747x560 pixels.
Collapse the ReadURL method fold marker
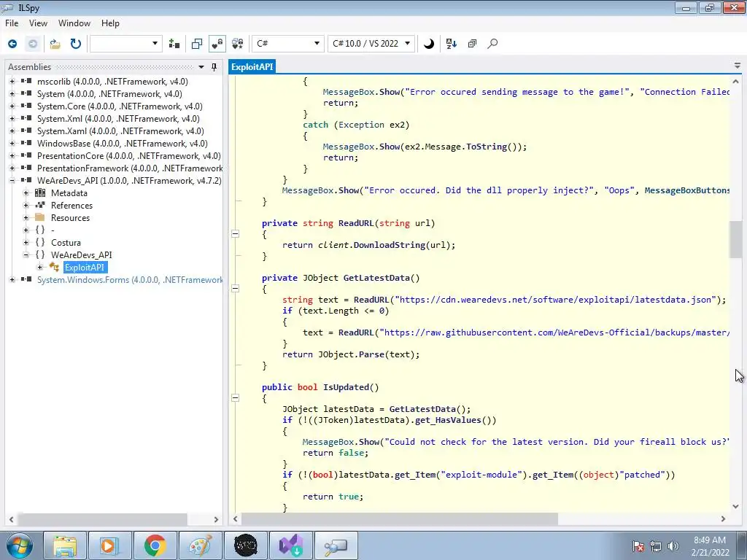click(x=236, y=234)
